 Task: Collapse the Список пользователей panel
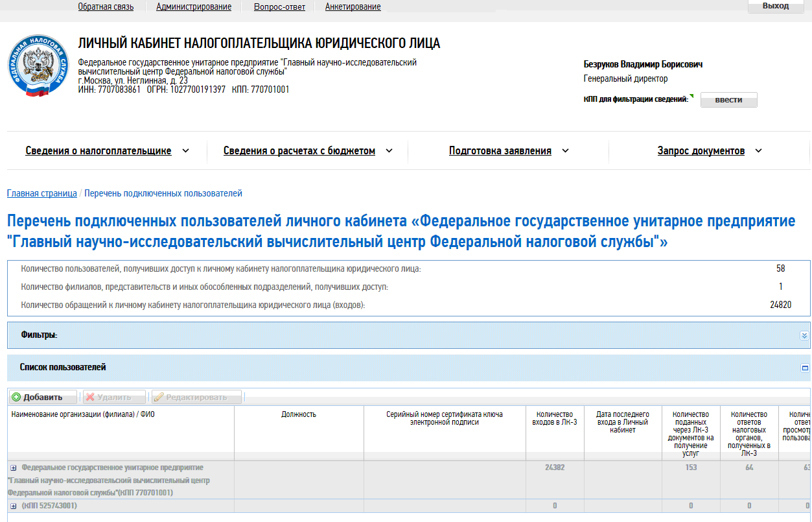click(x=805, y=368)
